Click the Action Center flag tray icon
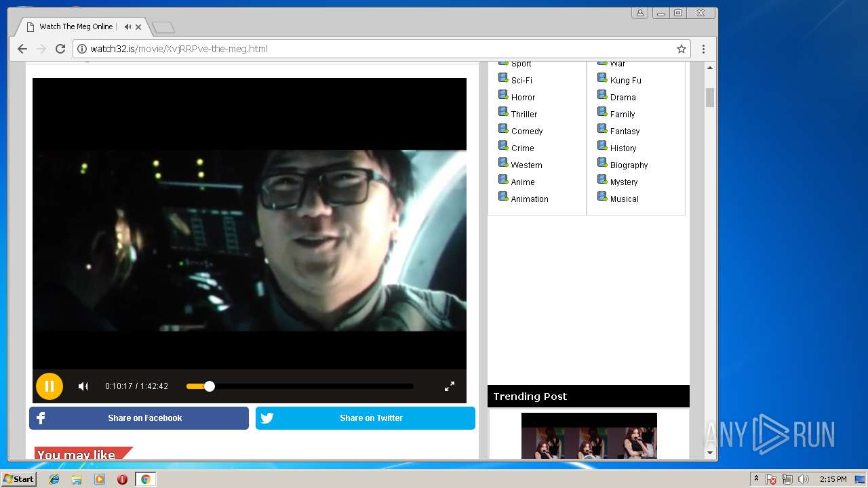 pyautogui.click(x=771, y=479)
